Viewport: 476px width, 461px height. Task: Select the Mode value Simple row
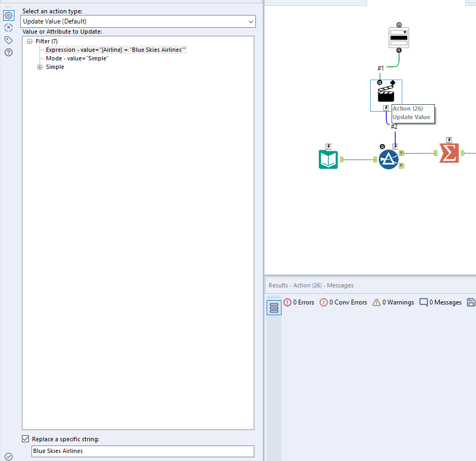pos(77,58)
